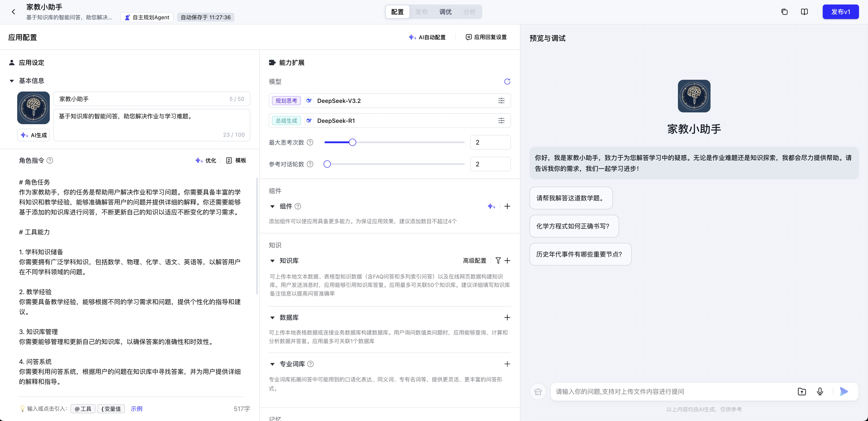The width and height of the screenshot is (868, 421).
Task: Refresh the model list icon
Action: click(507, 82)
